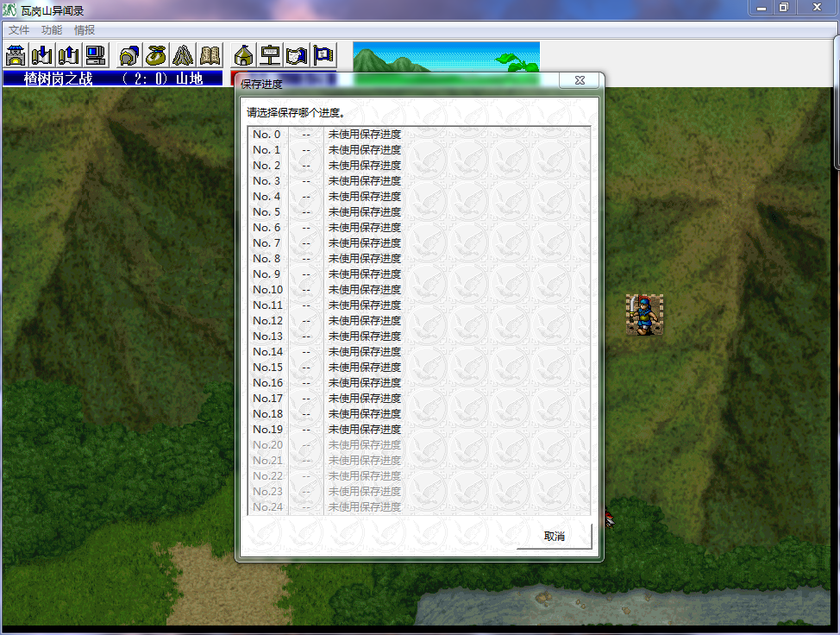The width and height of the screenshot is (840, 635).
Task: Minimize the 瓦岗山异闻录 window
Action: tap(761, 8)
